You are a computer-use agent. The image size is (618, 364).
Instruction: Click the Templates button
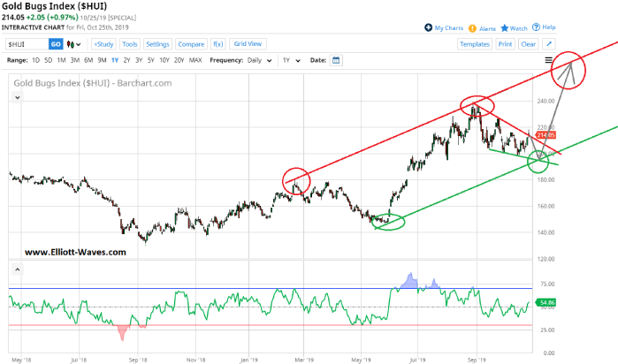point(475,43)
